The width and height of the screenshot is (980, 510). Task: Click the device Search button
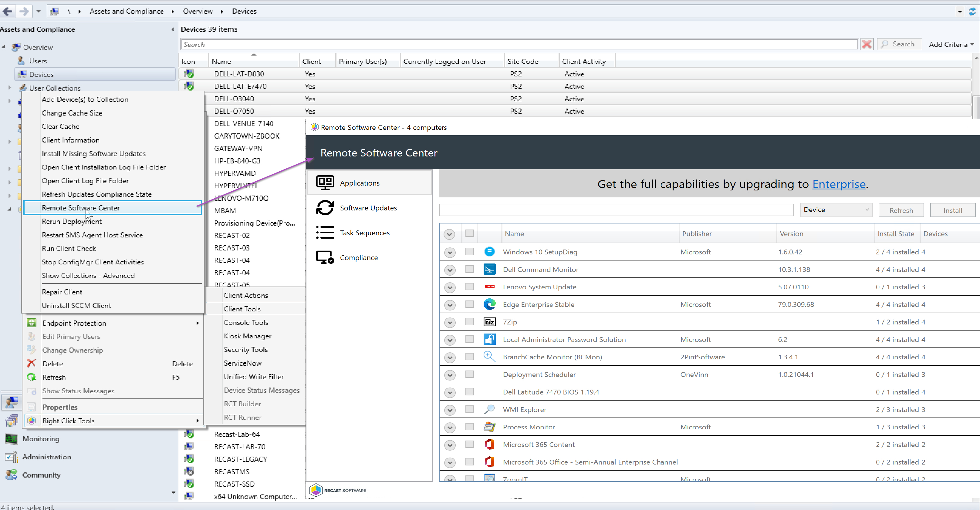pos(899,44)
